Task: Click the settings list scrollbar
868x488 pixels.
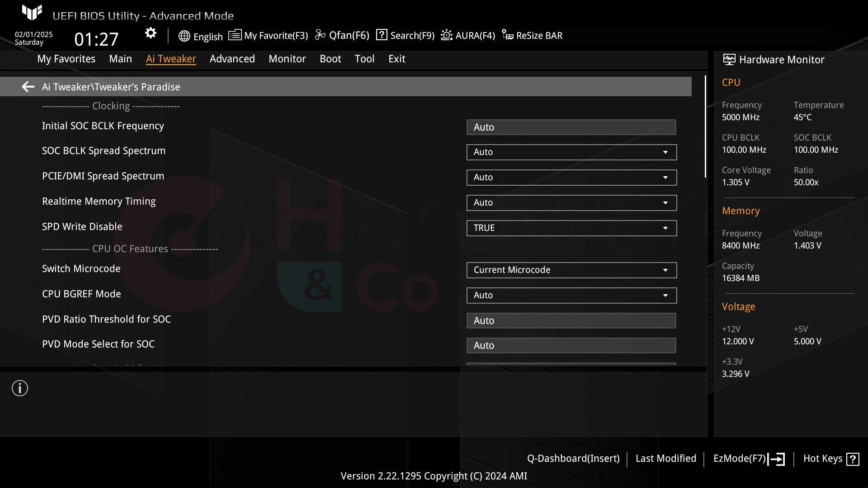Action: [x=705, y=127]
